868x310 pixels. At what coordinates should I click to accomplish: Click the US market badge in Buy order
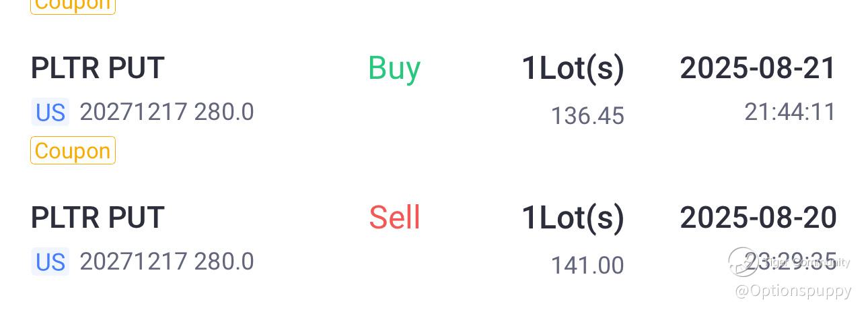coord(50,112)
